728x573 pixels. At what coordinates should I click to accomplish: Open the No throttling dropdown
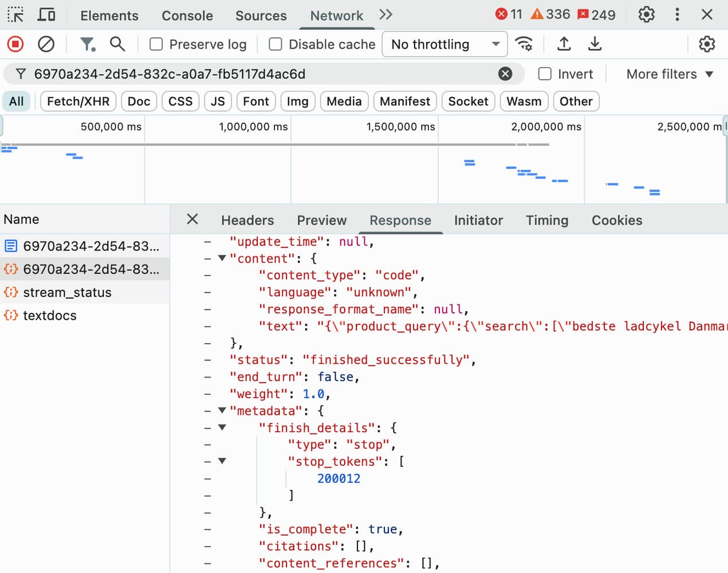(444, 44)
